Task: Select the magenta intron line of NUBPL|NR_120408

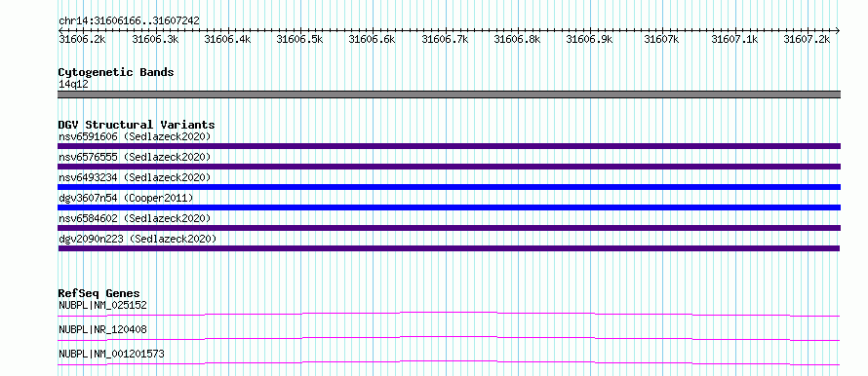Action: [x=449, y=338]
